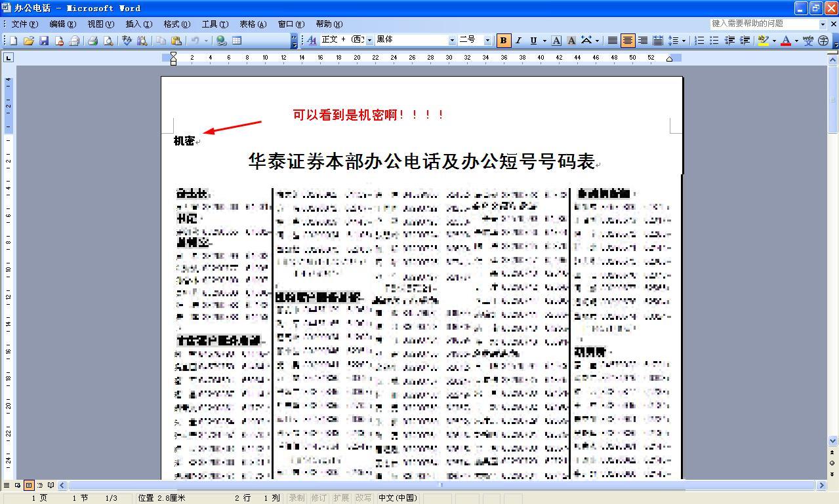Image resolution: width=839 pixels, height=504 pixels.
Task: Open the 表格(A) menu
Action: (x=253, y=24)
